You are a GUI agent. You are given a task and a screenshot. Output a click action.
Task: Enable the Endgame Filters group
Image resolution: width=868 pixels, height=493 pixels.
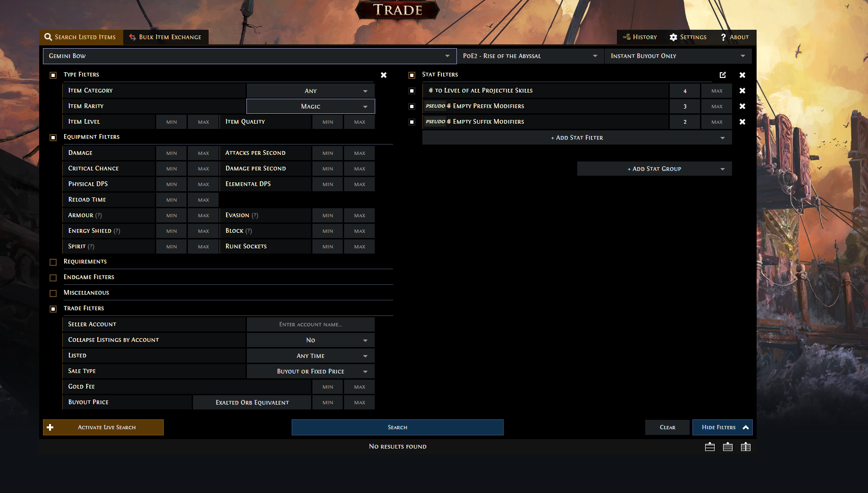pyautogui.click(x=53, y=278)
